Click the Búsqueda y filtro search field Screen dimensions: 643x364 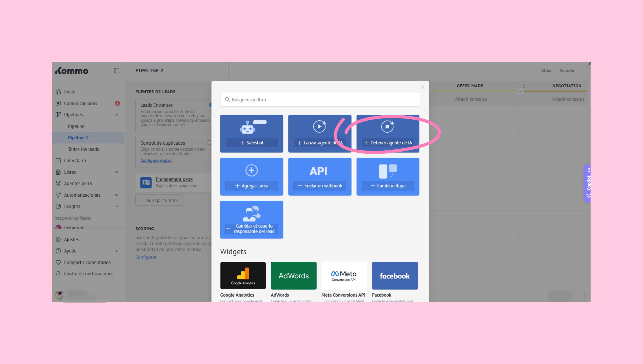pyautogui.click(x=320, y=99)
